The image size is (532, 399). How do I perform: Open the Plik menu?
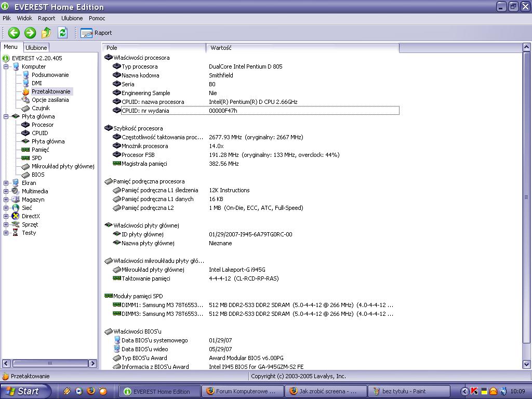click(x=7, y=18)
